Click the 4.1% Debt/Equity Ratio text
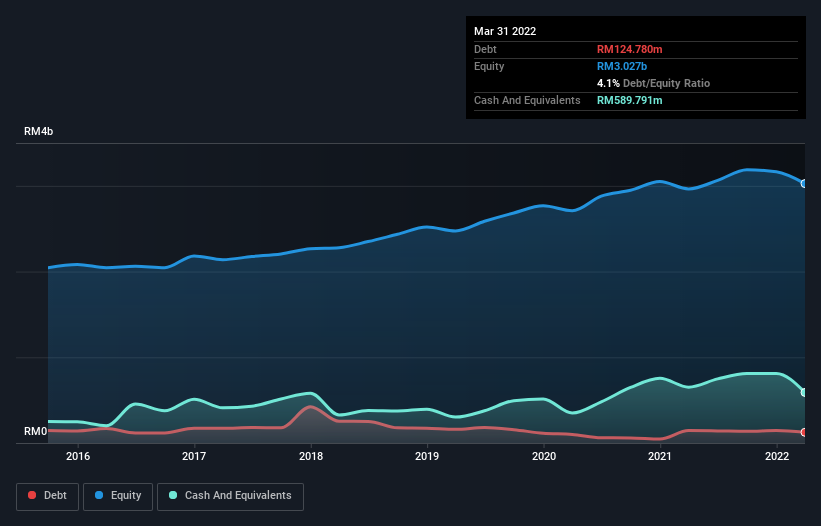 coord(653,83)
